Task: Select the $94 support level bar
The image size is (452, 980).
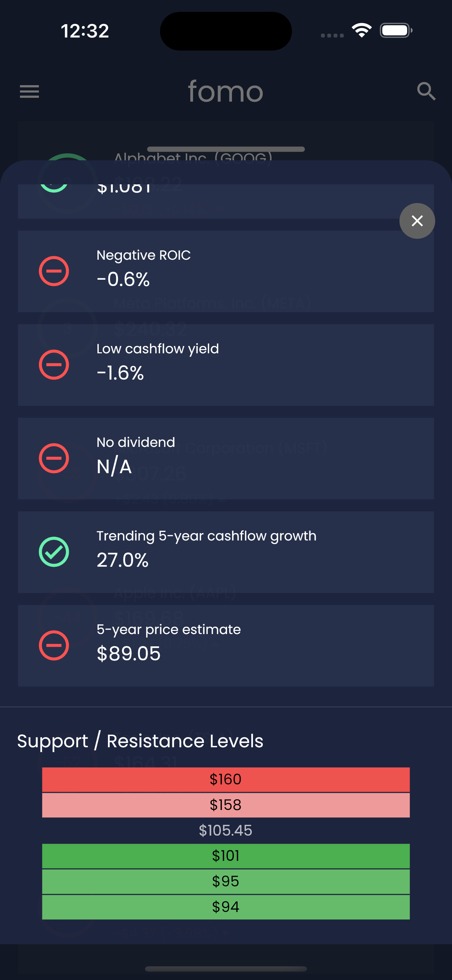Action: coord(226,907)
